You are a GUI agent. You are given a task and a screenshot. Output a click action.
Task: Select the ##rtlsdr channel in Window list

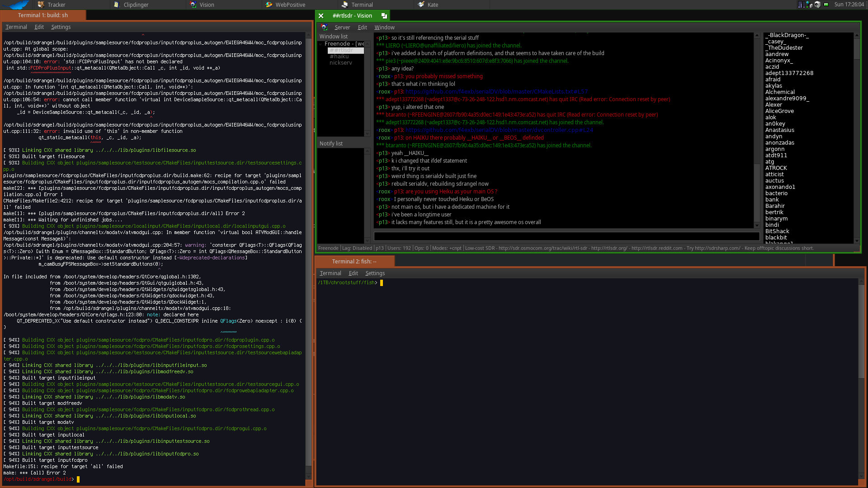tap(346, 50)
